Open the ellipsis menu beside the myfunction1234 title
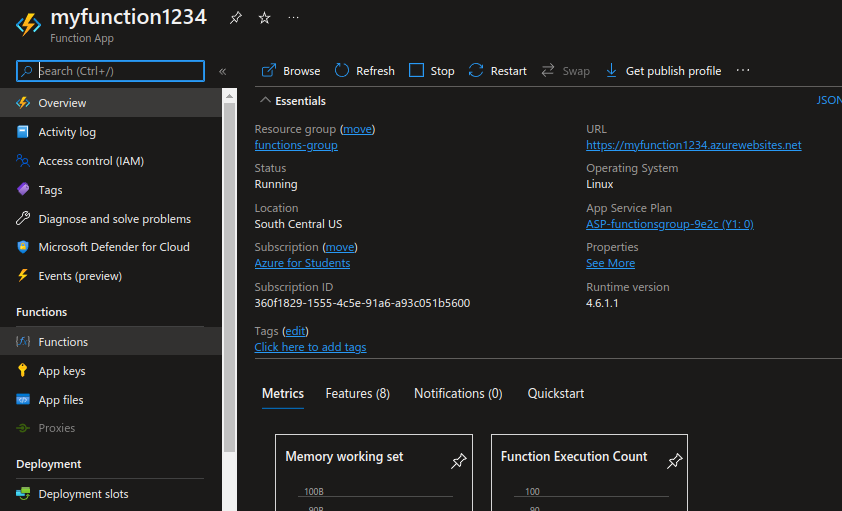Image resolution: width=842 pixels, height=511 pixels. (293, 18)
